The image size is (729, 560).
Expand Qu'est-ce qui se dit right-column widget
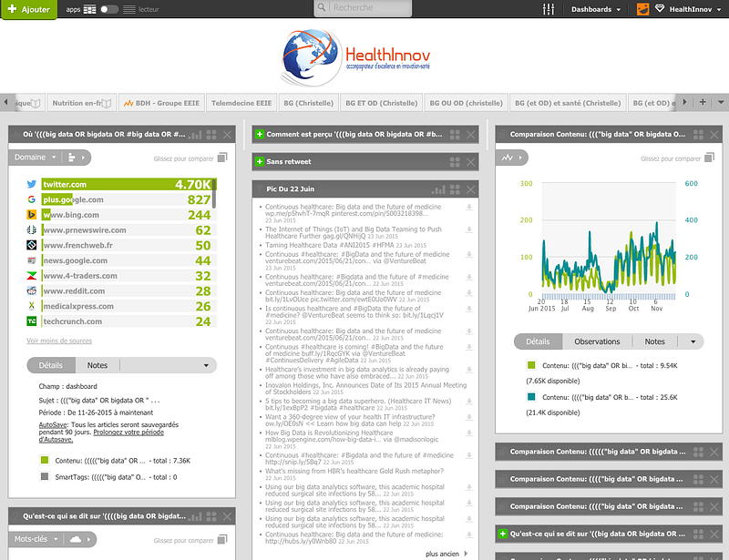click(x=503, y=534)
